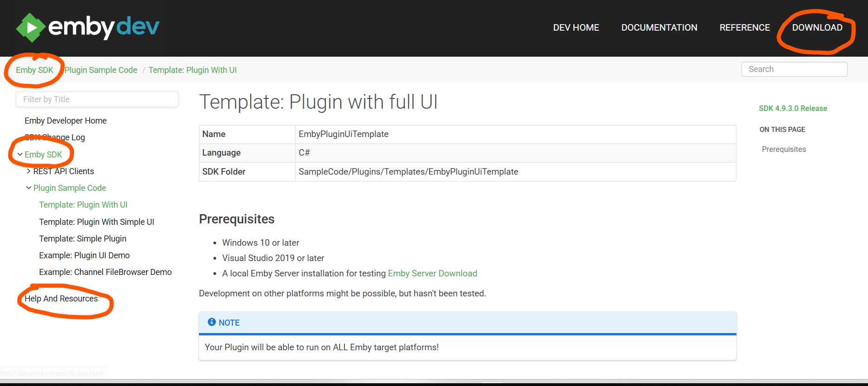Click the Emby dev logo icon
This screenshot has height=386, width=868.
pyautogui.click(x=31, y=27)
